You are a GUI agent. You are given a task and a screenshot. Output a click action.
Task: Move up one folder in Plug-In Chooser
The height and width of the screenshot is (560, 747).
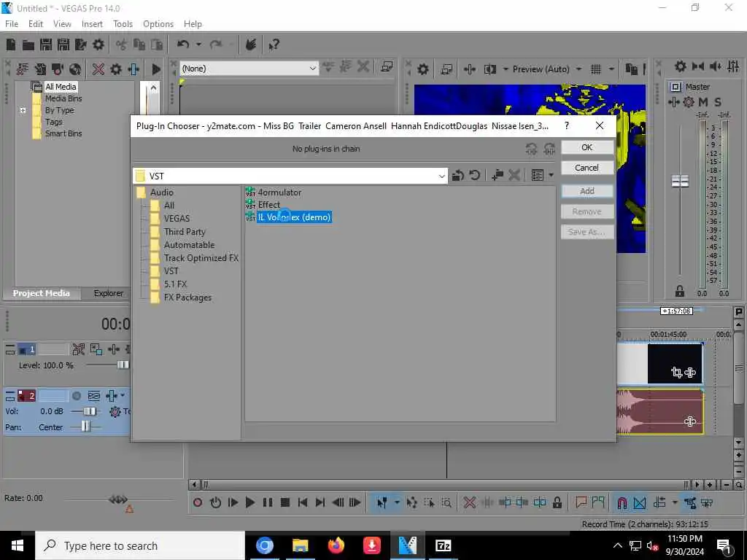[x=458, y=175]
